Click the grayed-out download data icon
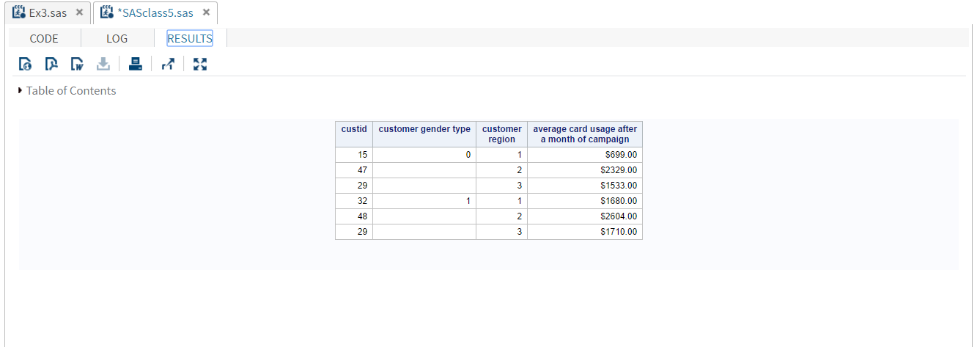 (x=103, y=65)
